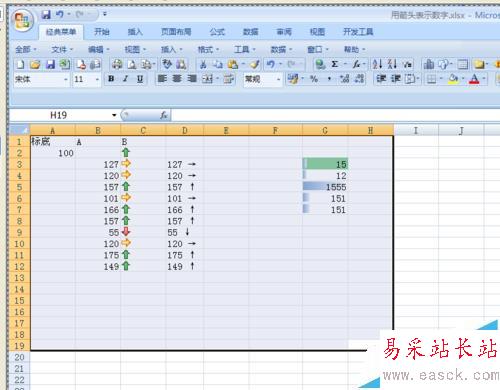
Task: Click the Align Right icon
Action: [x=192, y=79]
